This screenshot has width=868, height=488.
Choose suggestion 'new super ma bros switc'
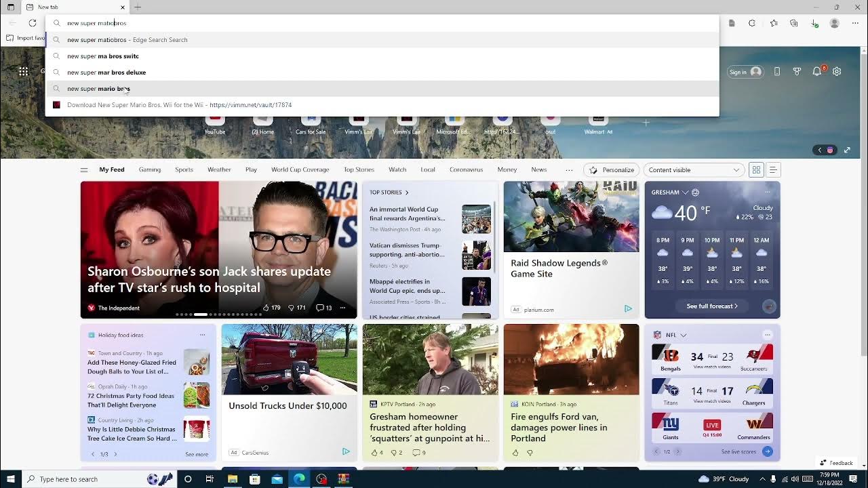[382, 56]
